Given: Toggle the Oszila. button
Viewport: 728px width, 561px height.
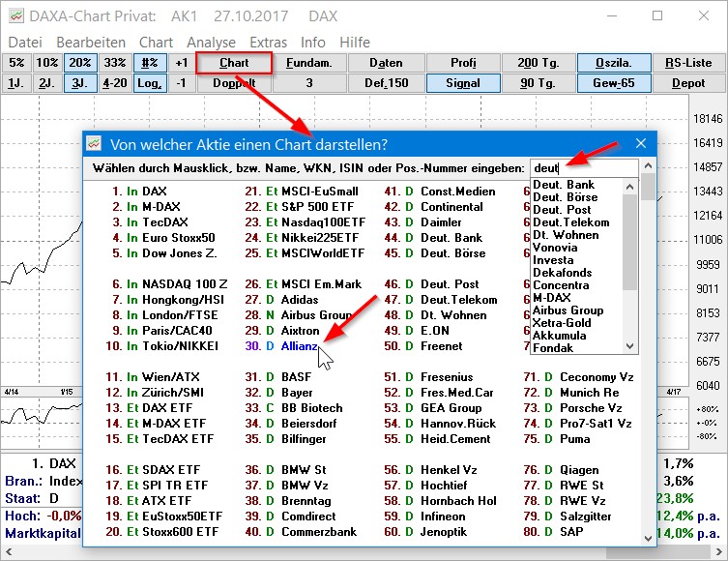Looking at the screenshot, I should (615, 63).
